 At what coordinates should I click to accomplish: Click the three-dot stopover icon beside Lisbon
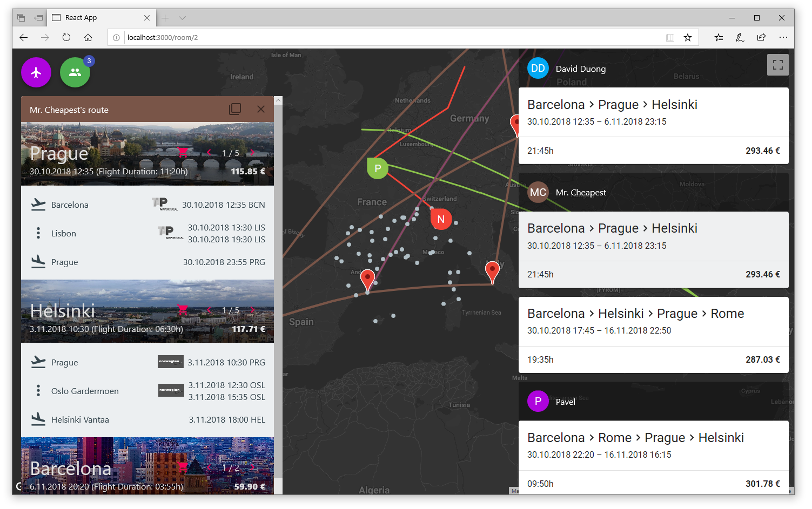(x=38, y=233)
